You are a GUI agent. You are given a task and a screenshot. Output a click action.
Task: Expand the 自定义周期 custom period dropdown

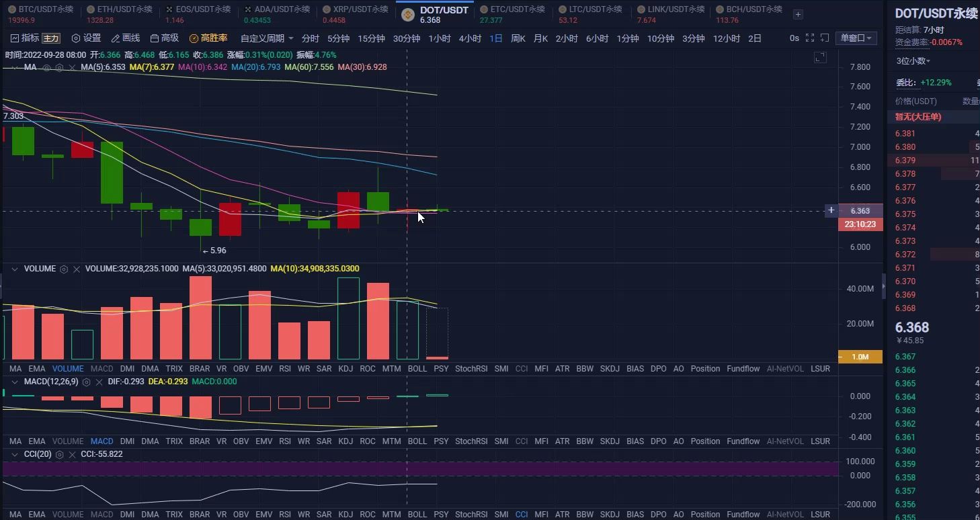click(267, 38)
